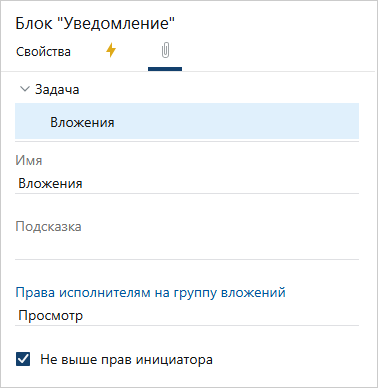Viewport: 378px width, 388px height.
Task: Click the right end of the Просмотр combo box
Action: (x=352, y=315)
